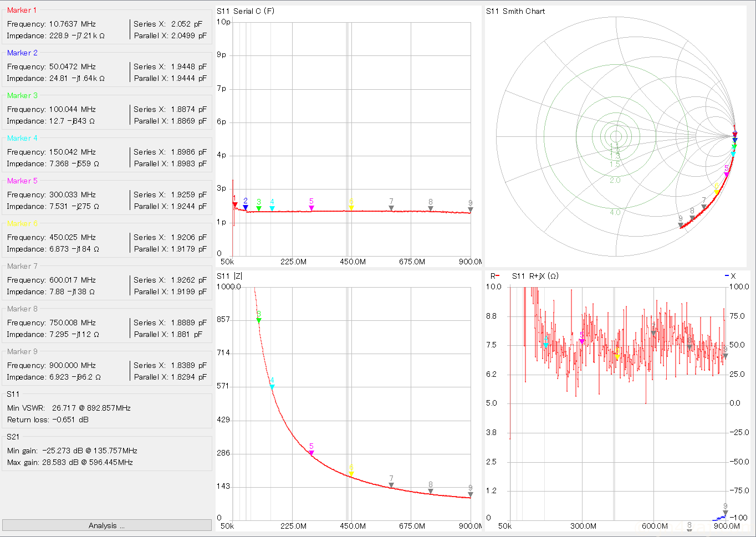Grab marker 4 on the |Z| curve
The height and width of the screenshot is (537, 756).
click(x=272, y=387)
